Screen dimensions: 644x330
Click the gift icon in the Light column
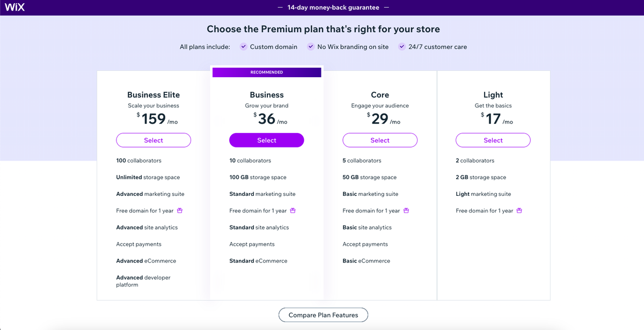pyautogui.click(x=518, y=210)
